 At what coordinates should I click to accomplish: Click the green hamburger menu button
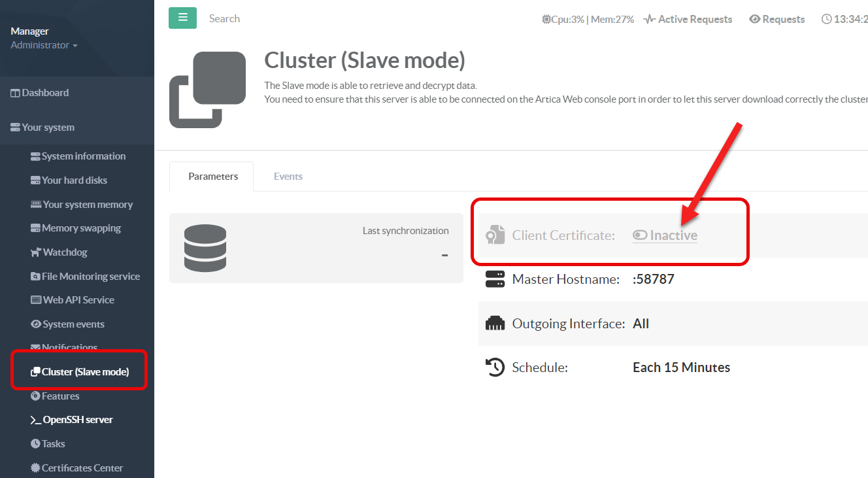click(182, 18)
